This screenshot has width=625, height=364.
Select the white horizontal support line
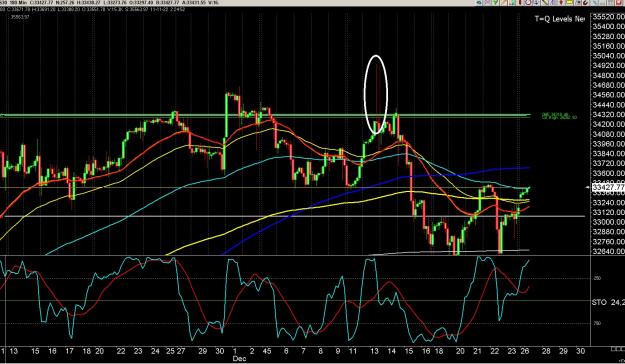click(293, 216)
